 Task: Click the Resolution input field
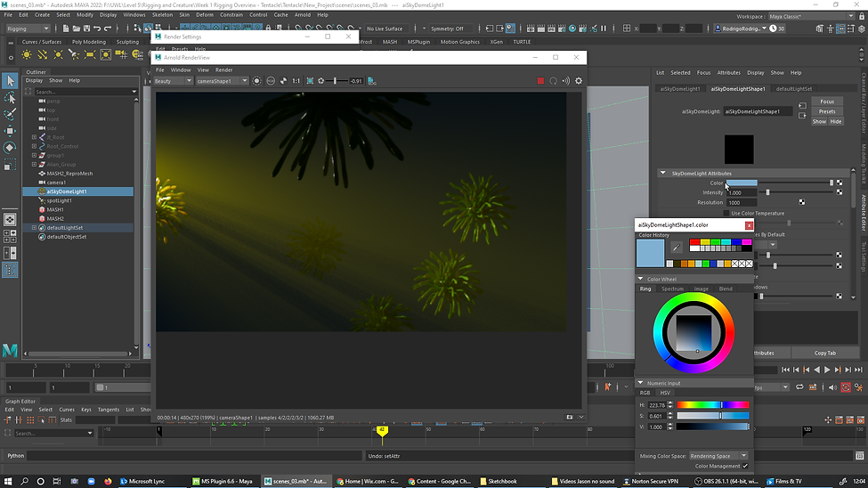coord(742,202)
